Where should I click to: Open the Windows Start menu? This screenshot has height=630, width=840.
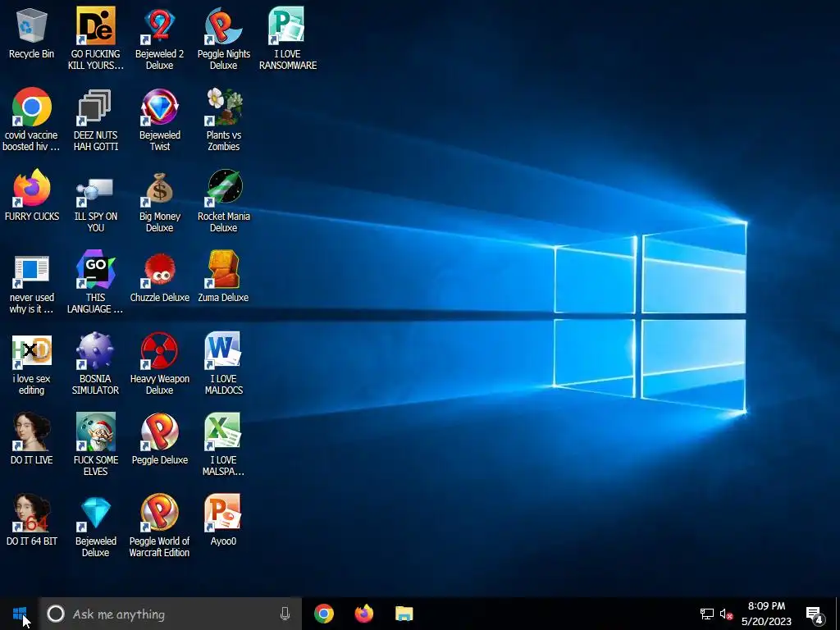20,614
